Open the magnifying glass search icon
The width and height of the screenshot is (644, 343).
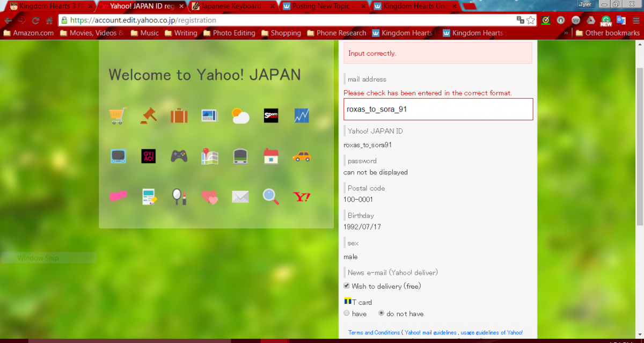(271, 197)
